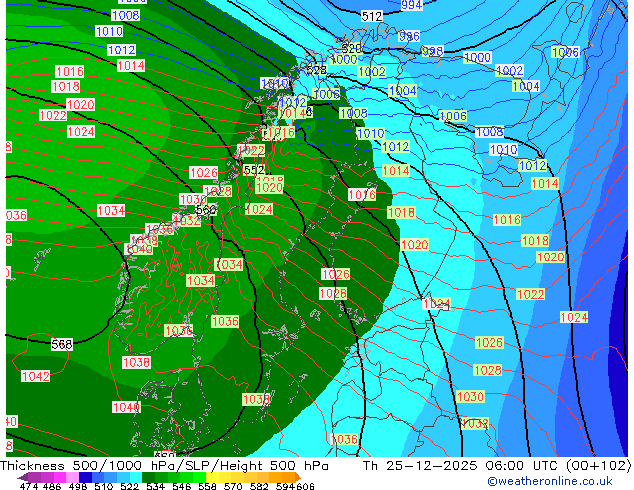
Task: Pick the bright yellow swatch above 558
Action: point(212,477)
